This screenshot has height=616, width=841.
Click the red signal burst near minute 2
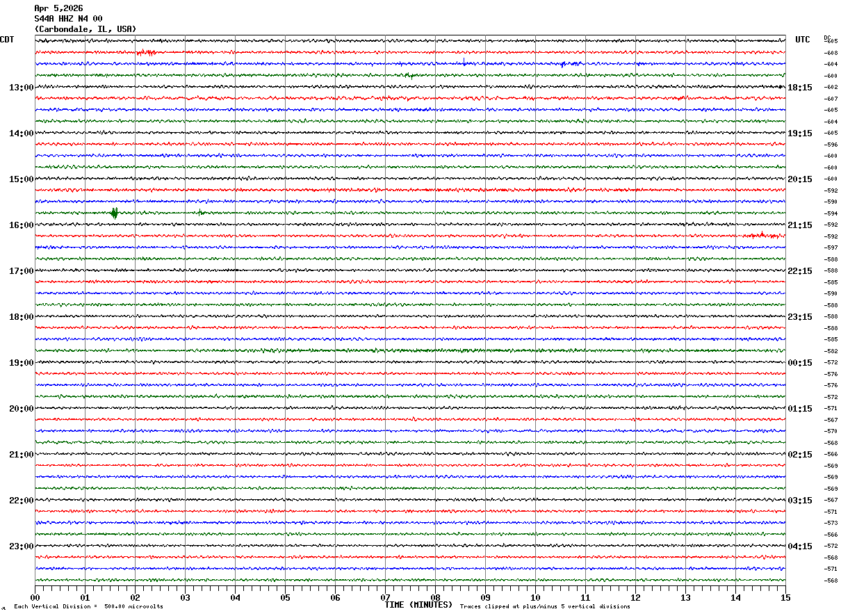point(146,53)
